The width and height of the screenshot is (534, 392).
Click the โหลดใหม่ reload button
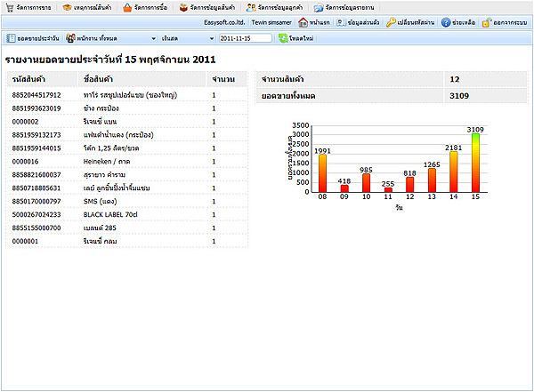tap(295, 38)
